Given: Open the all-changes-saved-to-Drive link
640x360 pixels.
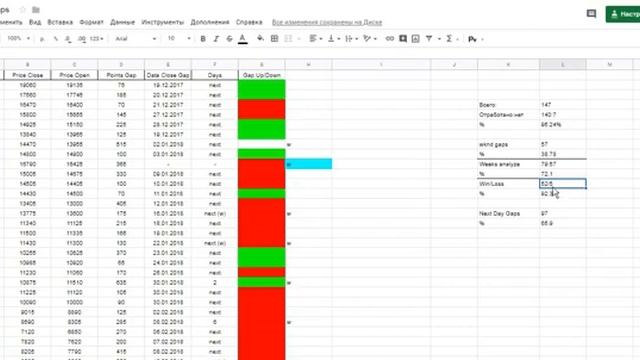Looking at the screenshot, I should tap(327, 22).
